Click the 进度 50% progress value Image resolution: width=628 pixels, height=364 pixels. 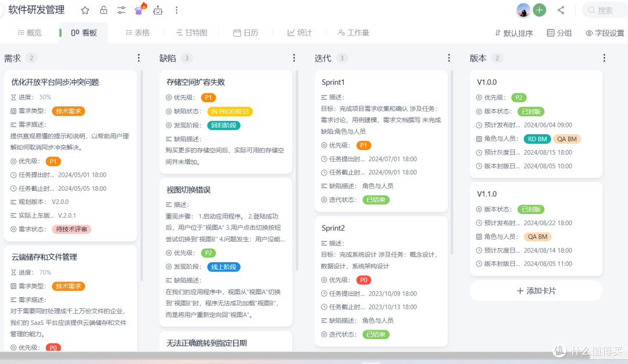(x=45, y=97)
